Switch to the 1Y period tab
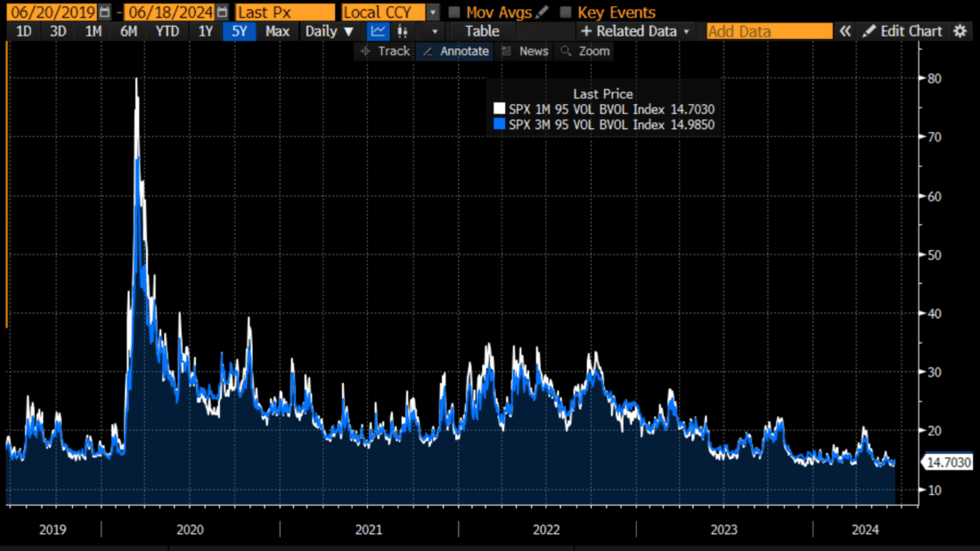The image size is (980, 551). [206, 30]
